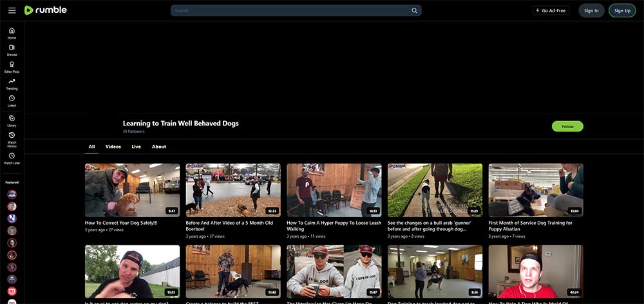
Task: Click the search magnifier icon
Action: pyautogui.click(x=414, y=11)
